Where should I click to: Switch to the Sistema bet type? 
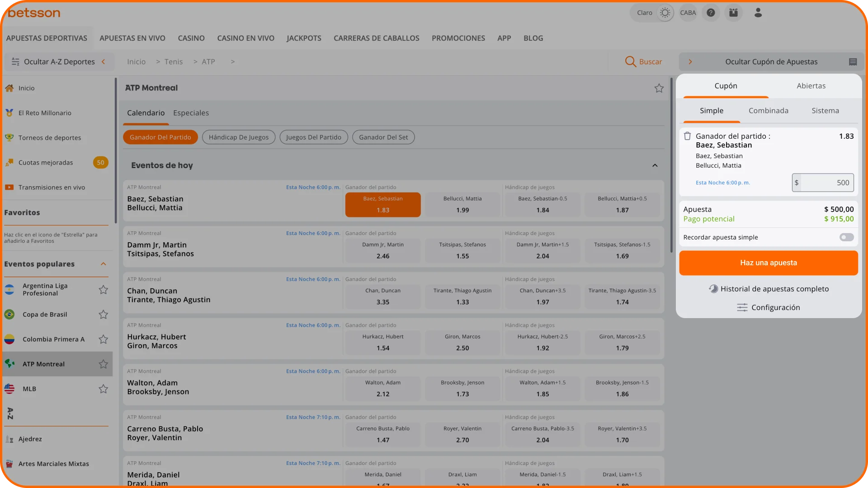pos(825,111)
